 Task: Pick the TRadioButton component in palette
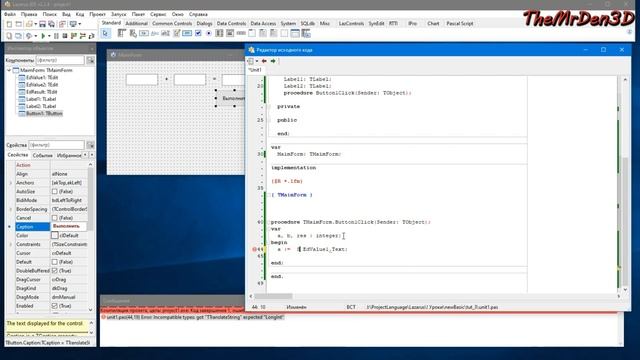click(209, 33)
